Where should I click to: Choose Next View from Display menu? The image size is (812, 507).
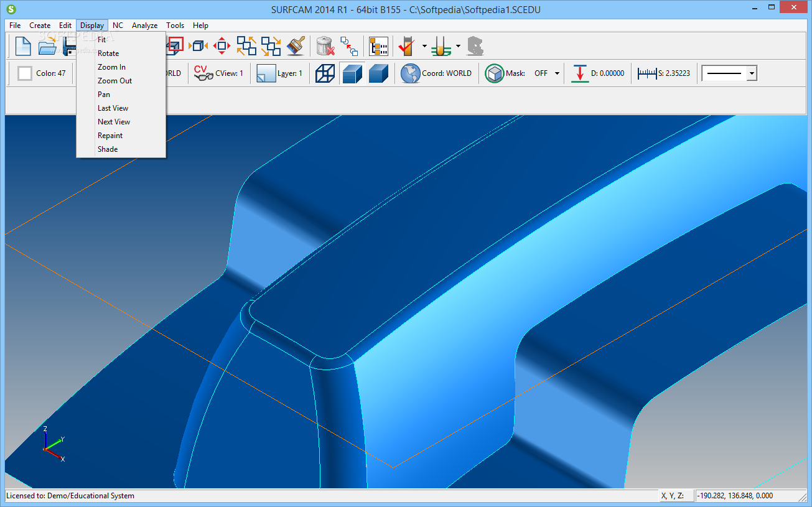pos(121,122)
